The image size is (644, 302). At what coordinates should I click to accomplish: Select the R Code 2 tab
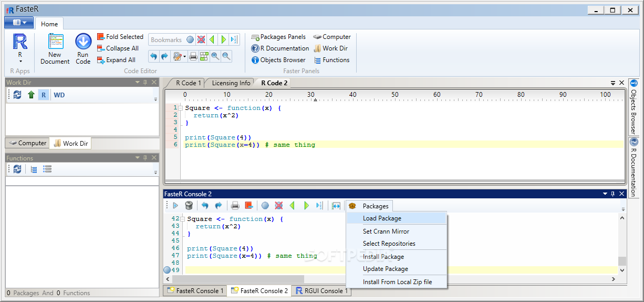[x=274, y=83]
